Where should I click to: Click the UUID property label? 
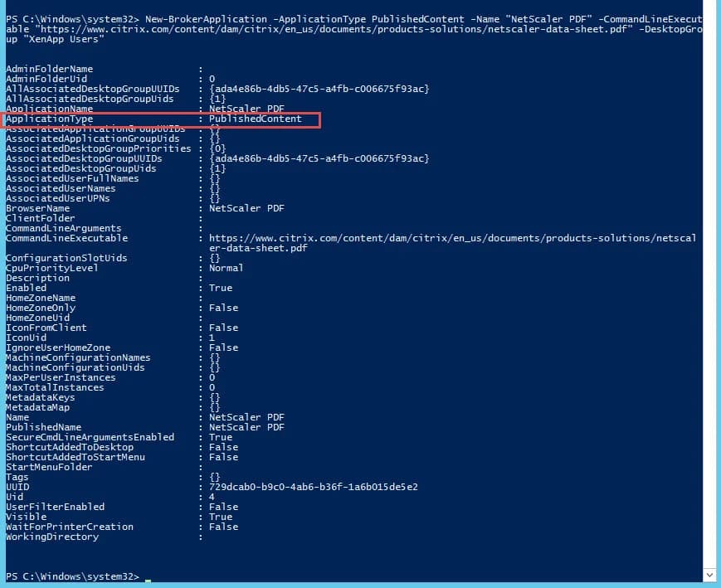[17, 488]
